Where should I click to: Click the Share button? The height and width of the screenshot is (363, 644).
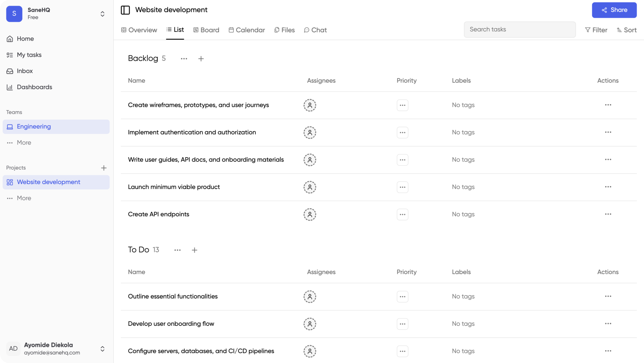614,10
